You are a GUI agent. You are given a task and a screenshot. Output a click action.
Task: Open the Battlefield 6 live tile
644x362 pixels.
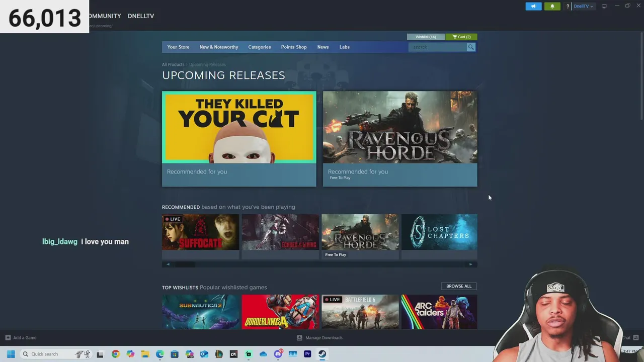(x=360, y=312)
